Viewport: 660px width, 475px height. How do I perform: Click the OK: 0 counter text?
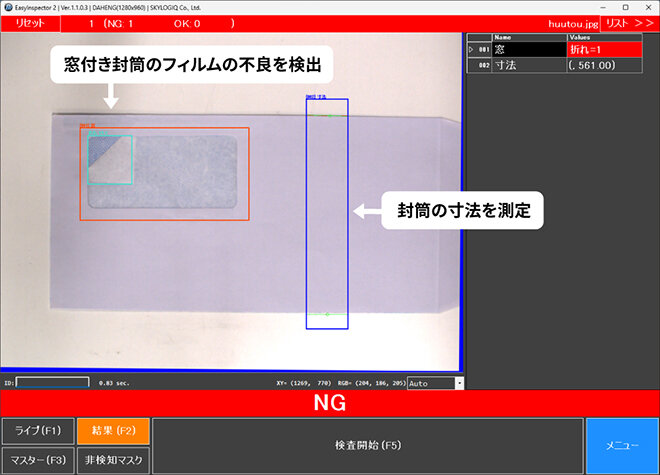click(187, 24)
